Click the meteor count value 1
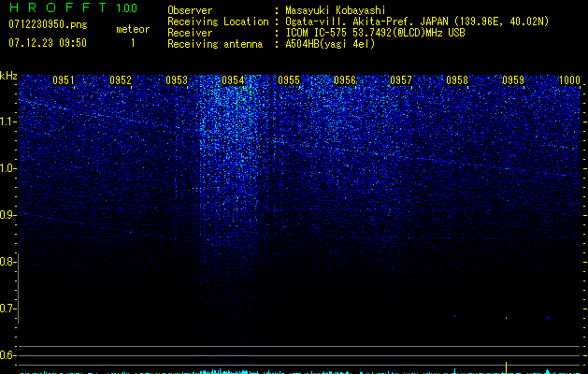Image resolution: width=588 pixels, height=374 pixels. pos(133,43)
